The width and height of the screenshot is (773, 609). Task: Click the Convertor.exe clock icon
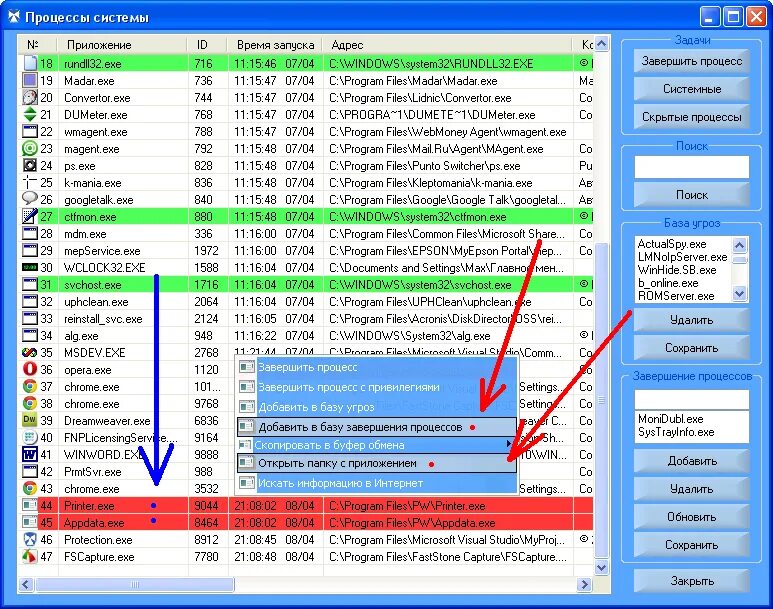tap(30, 97)
